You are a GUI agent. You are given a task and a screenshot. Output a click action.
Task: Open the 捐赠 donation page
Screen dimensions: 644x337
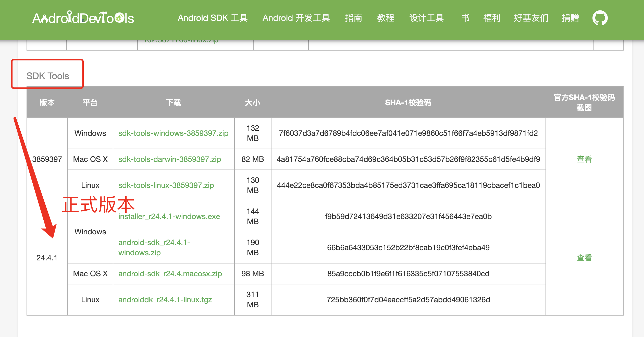570,18
